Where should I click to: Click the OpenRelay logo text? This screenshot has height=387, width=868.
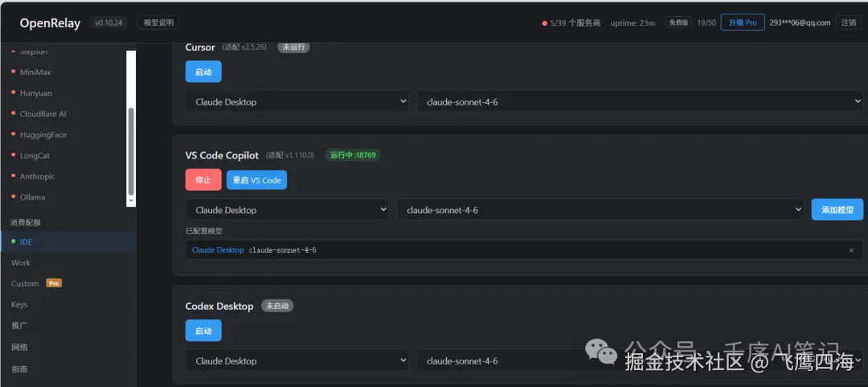[50, 23]
